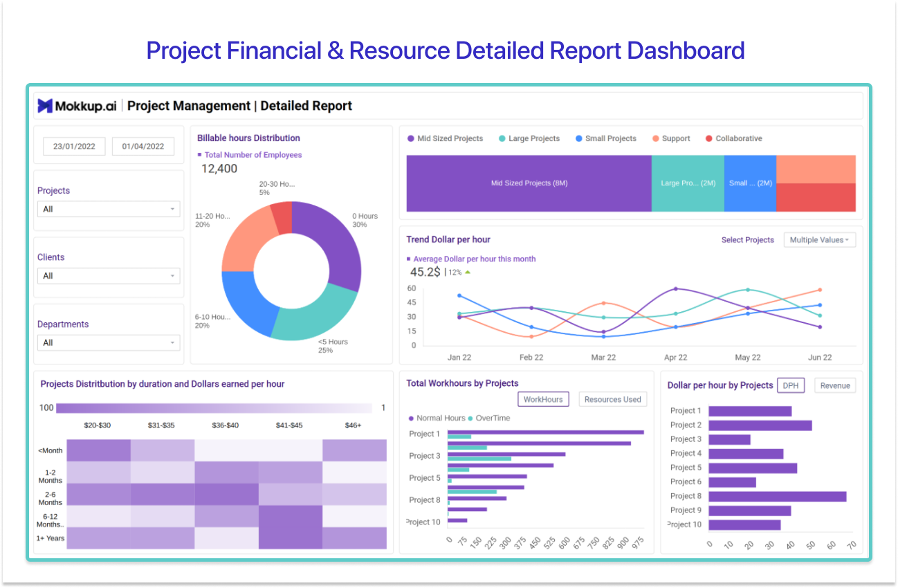
Task: Open the Departments filter dropdown
Action: pos(109,342)
